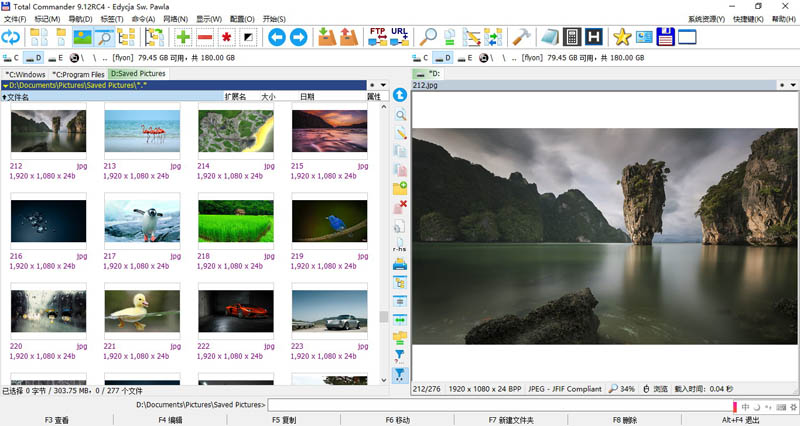Viewport: 800px width, 426px height.
Task: Select thumbnail 217 with penguin
Action: point(142,221)
